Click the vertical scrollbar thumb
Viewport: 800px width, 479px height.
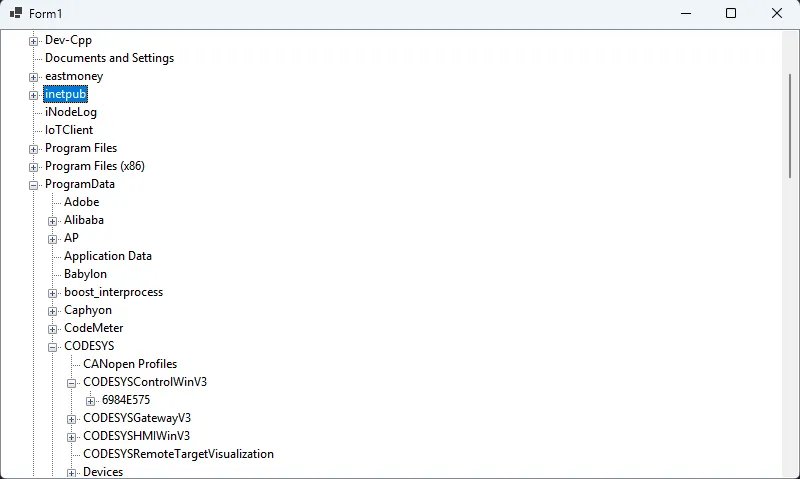[x=790, y=125]
